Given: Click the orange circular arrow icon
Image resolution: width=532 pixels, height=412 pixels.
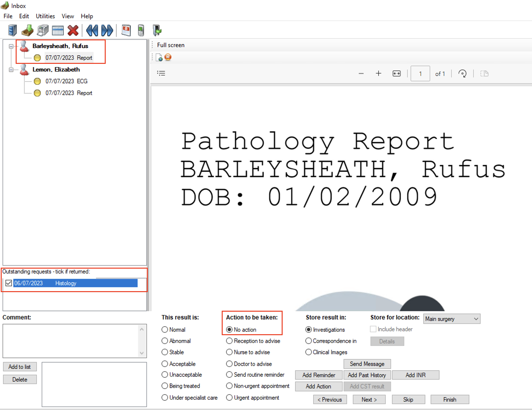Looking at the screenshot, I should [x=168, y=57].
